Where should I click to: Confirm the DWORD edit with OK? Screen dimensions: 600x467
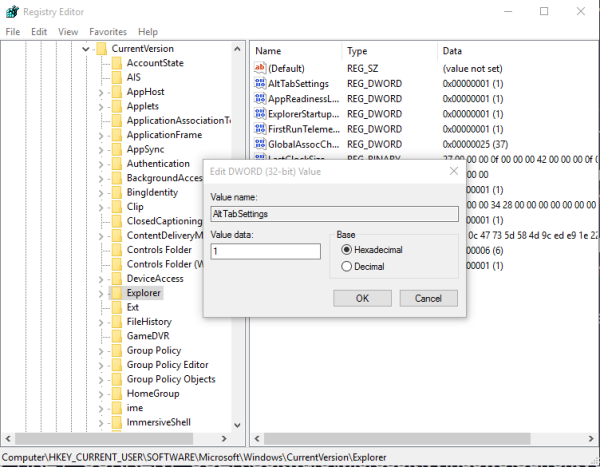click(x=362, y=298)
